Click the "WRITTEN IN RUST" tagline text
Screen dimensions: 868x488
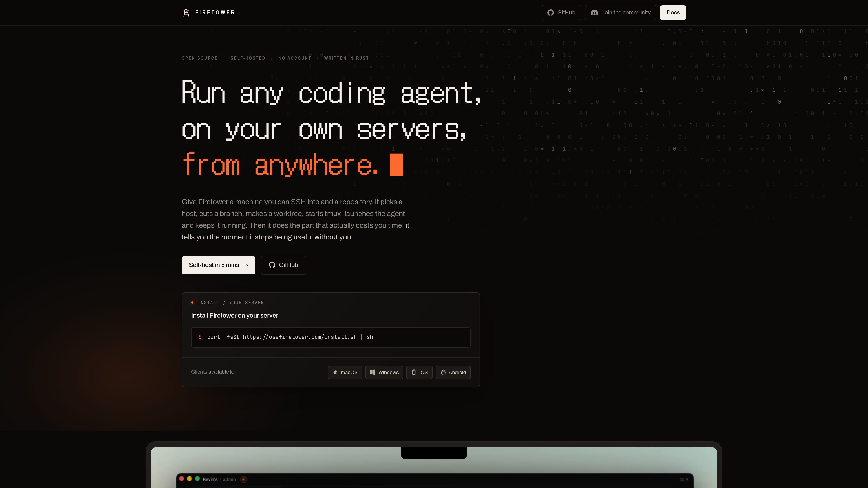[x=346, y=58]
